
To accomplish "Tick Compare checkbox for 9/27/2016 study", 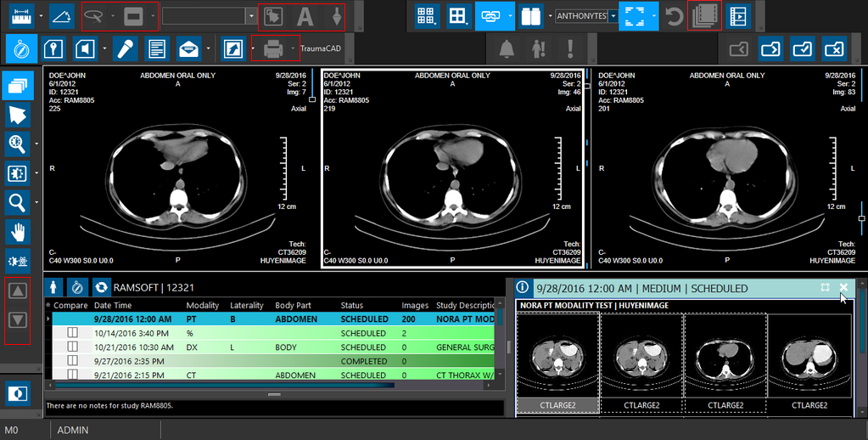I will pyautogui.click(x=72, y=361).
